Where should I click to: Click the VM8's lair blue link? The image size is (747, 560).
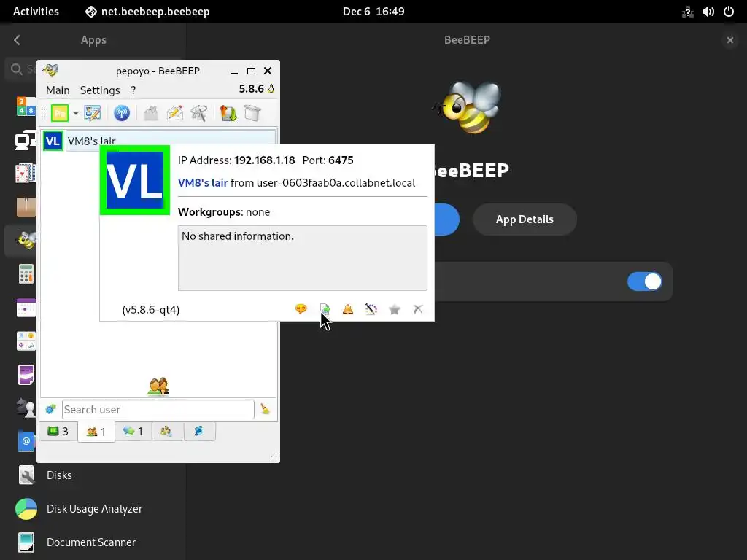coord(203,183)
